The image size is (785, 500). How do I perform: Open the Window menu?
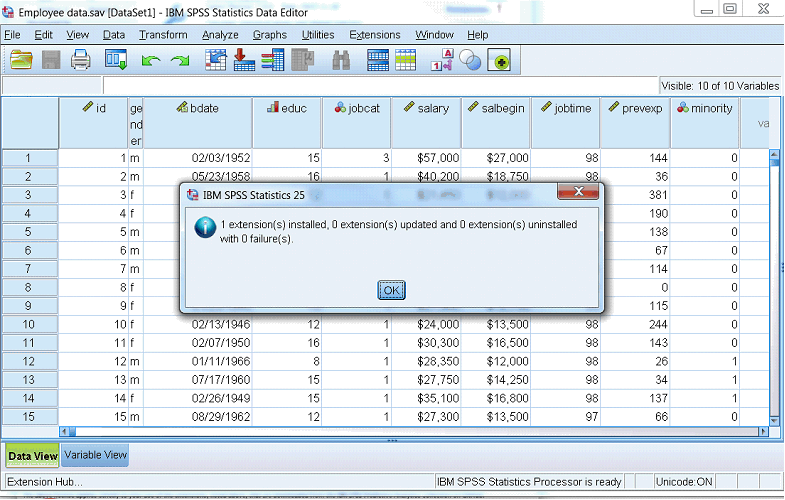point(434,35)
